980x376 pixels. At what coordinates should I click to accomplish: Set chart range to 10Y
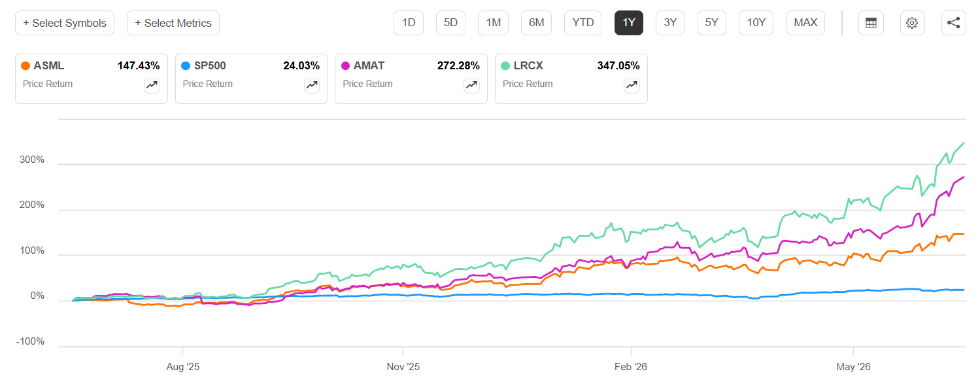(756, 23)
